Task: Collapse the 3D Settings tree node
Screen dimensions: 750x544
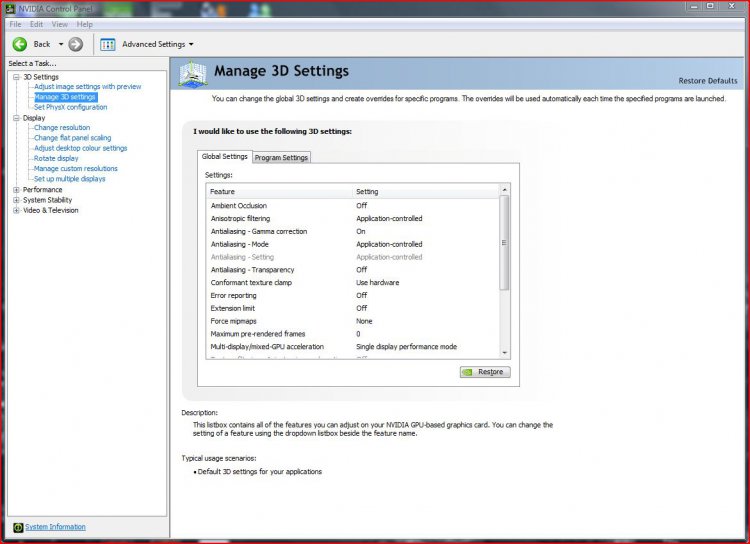Action: pyautogui.click(x=16, y=77)
